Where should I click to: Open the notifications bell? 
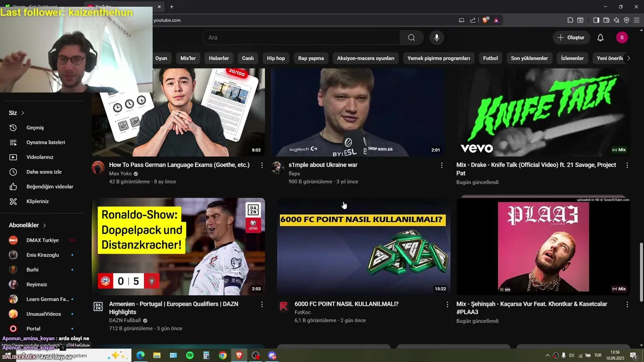[600, 38]
